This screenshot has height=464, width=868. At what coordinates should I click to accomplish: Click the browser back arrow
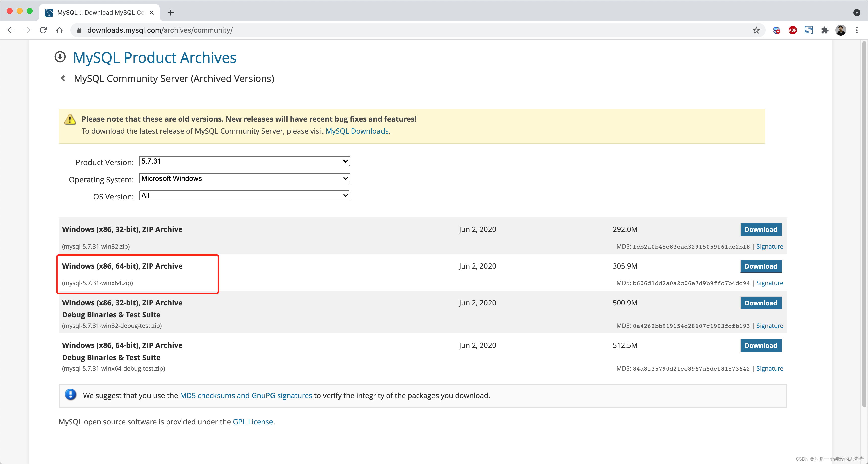pyautogui.click(x=11, y=30)
